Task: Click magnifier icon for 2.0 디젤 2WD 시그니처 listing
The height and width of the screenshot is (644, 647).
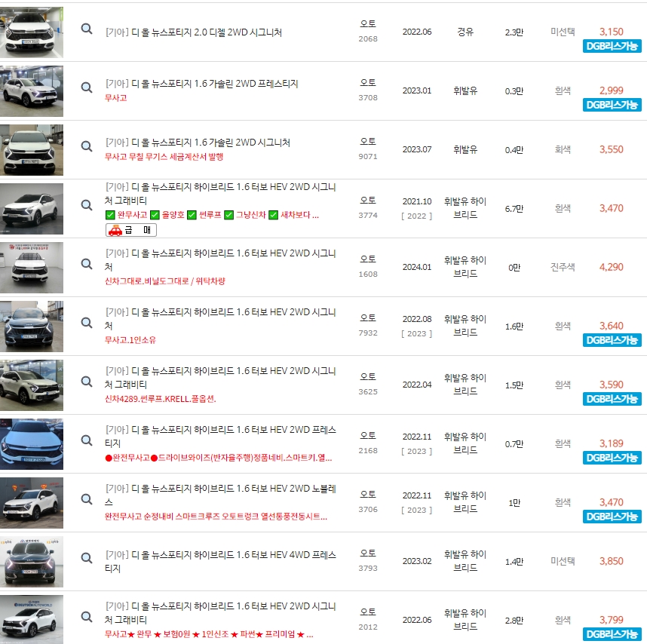Action: tap(86, 29)
